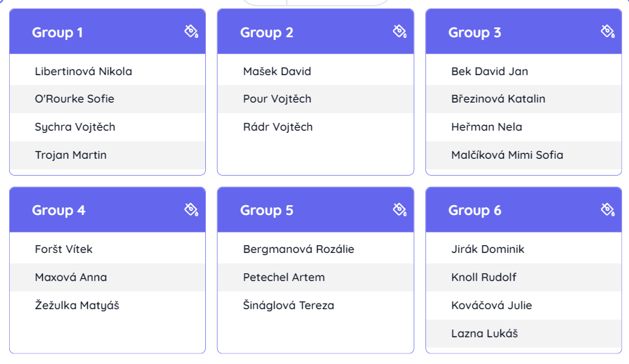Click Bergmanová Rozálie in Group 5
Viewport: 629px width, 364px height.
(x=299, y=249)
